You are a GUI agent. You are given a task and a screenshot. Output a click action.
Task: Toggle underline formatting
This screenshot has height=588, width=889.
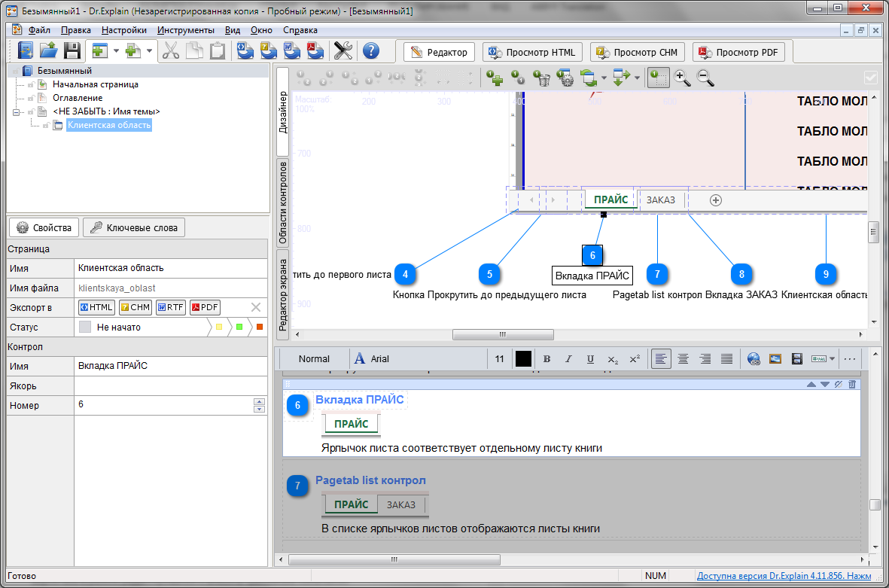coord(590,359)
